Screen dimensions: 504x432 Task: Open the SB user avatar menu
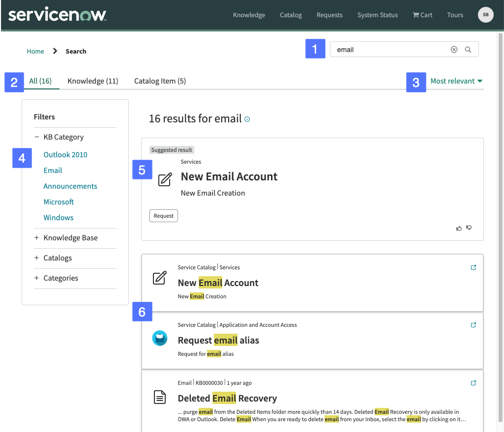485,15
